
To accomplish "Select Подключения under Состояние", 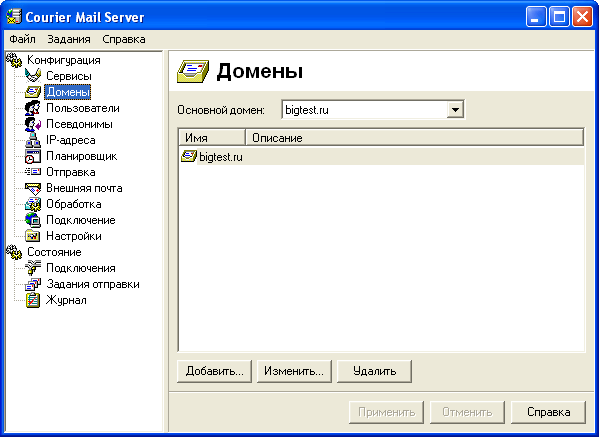I will pos(81,268).
